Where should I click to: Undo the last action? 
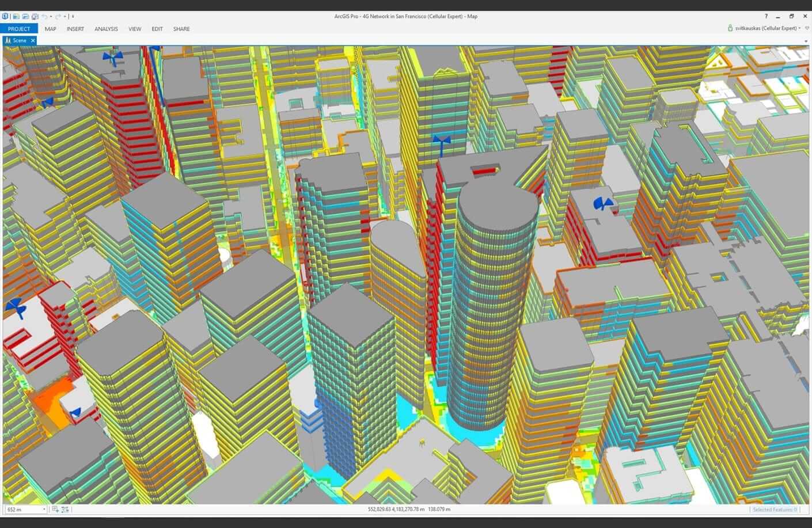tap(44, 16)
